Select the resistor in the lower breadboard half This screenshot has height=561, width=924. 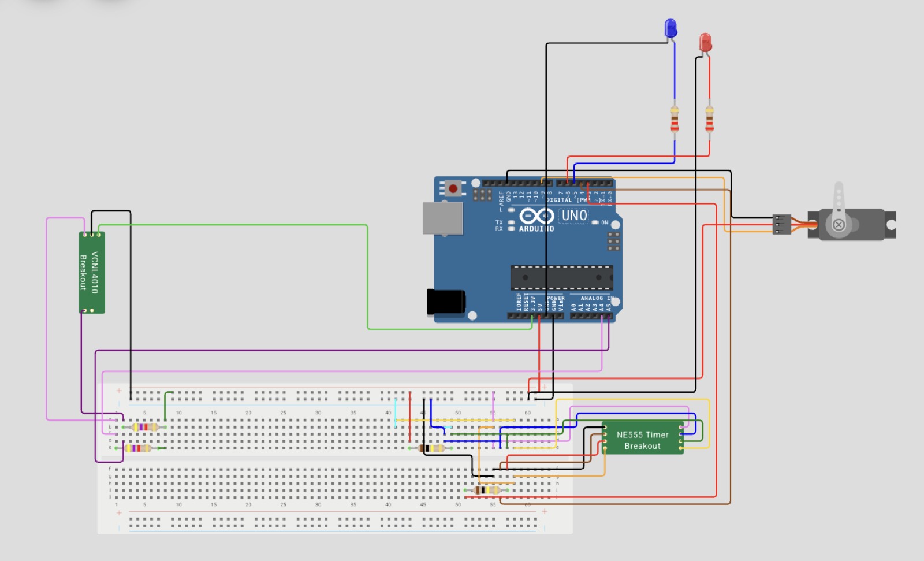(x=486, y=490)
